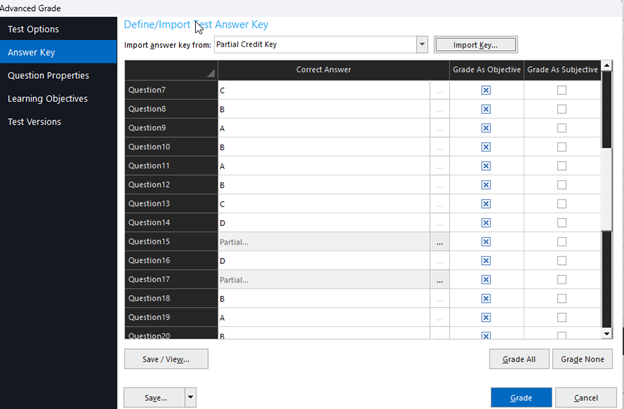Toggle Grade As Objective for Question15
The height and width of the screenshot is (409, 624).
(486, 242)
